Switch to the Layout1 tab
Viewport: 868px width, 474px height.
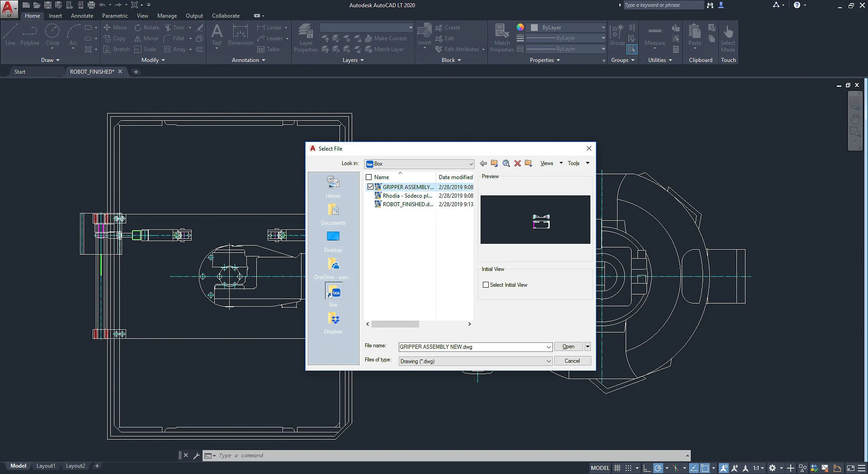pyautogui.click(x=46, y=466)
